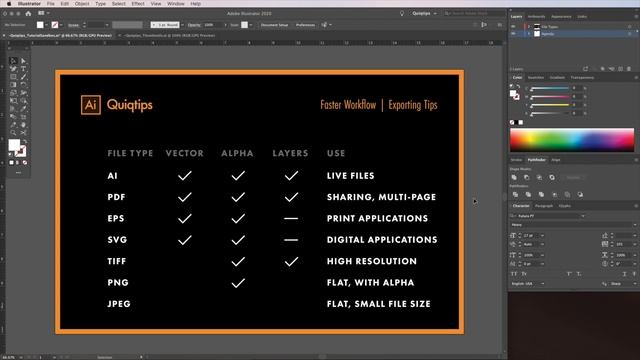Switch to the Artboards tab
This screenshot has height=360, width=640.
click(536, 17)
